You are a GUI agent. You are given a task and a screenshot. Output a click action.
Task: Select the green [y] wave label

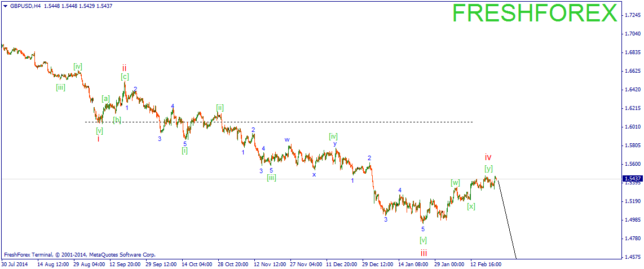tap(488, 168)
